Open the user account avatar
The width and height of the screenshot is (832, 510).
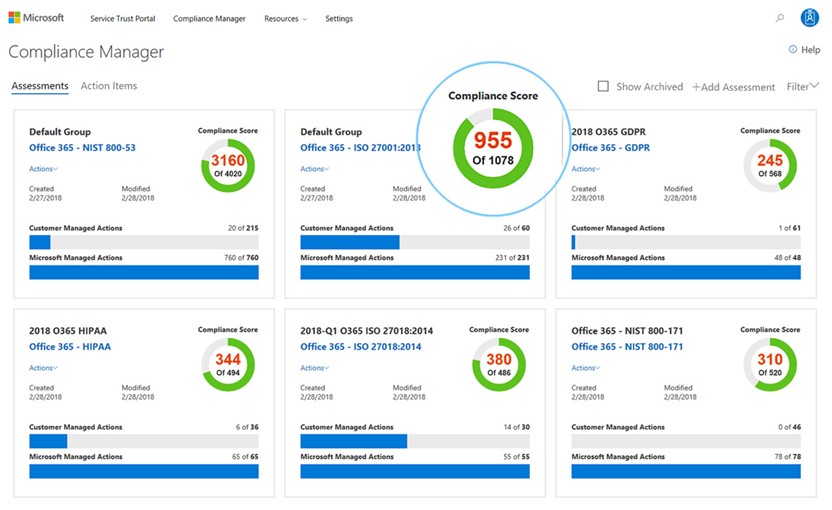pyautogui.click(x=810, y=18)
